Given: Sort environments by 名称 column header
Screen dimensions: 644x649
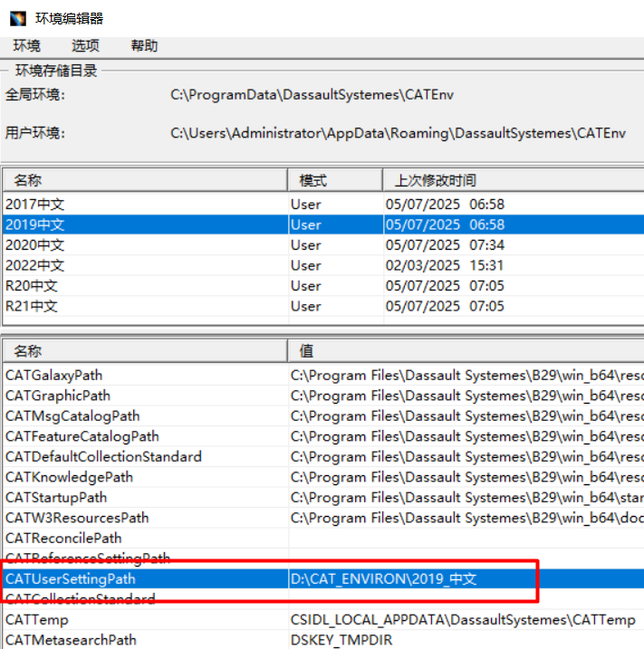Looking at the screenshot, I should 145,180.
